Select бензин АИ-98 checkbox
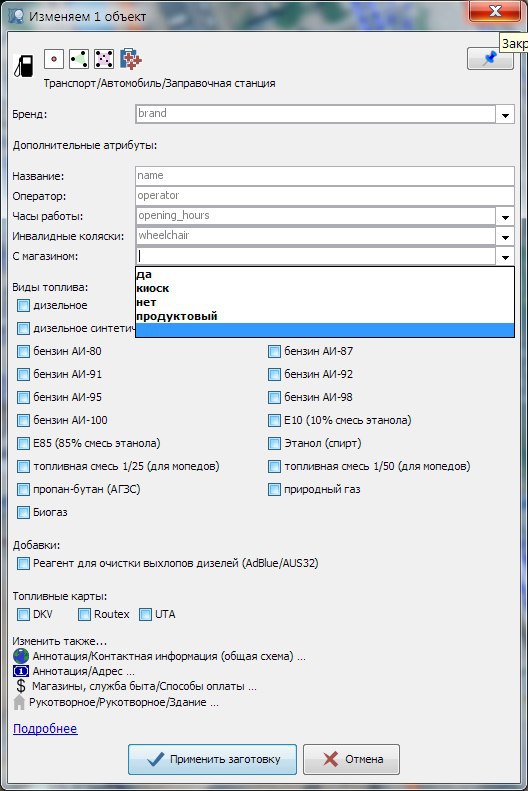Image resolution: width=528 pixels, height=791 pixels. coord(274,398)
